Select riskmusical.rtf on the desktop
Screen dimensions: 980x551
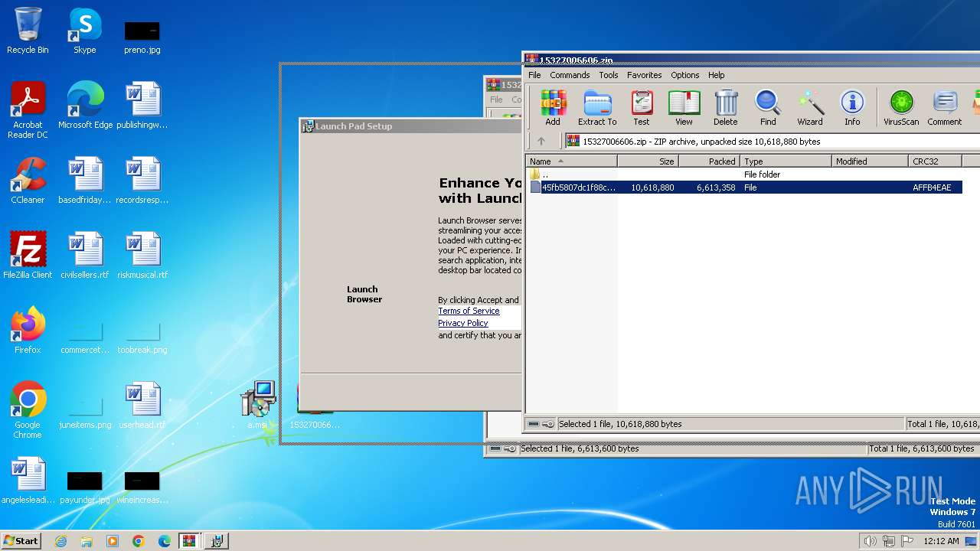pyautogui.click(x=142, y=256)
